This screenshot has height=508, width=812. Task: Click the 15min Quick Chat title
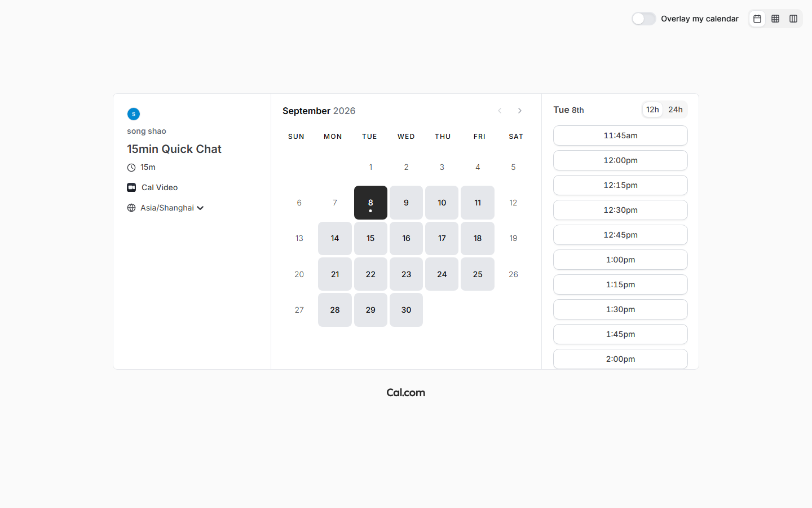174,149
